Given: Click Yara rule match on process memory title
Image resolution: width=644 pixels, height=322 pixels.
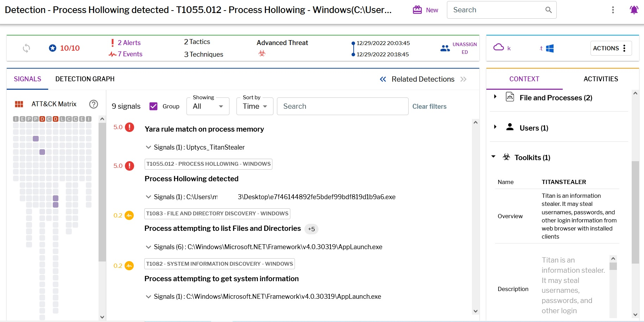Looking at the screenshot, I should tap(204, 129).
